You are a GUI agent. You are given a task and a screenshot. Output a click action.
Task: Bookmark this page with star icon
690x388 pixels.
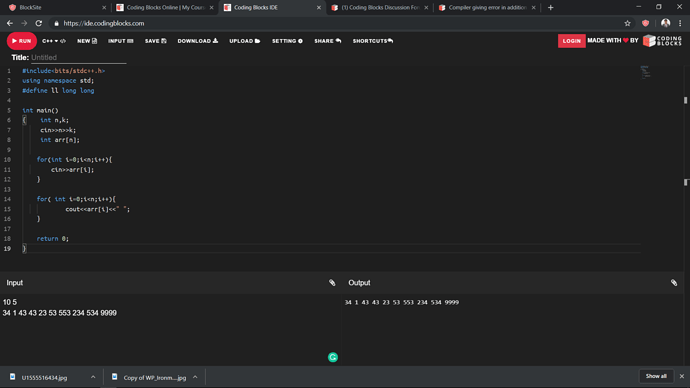[627, 23]
